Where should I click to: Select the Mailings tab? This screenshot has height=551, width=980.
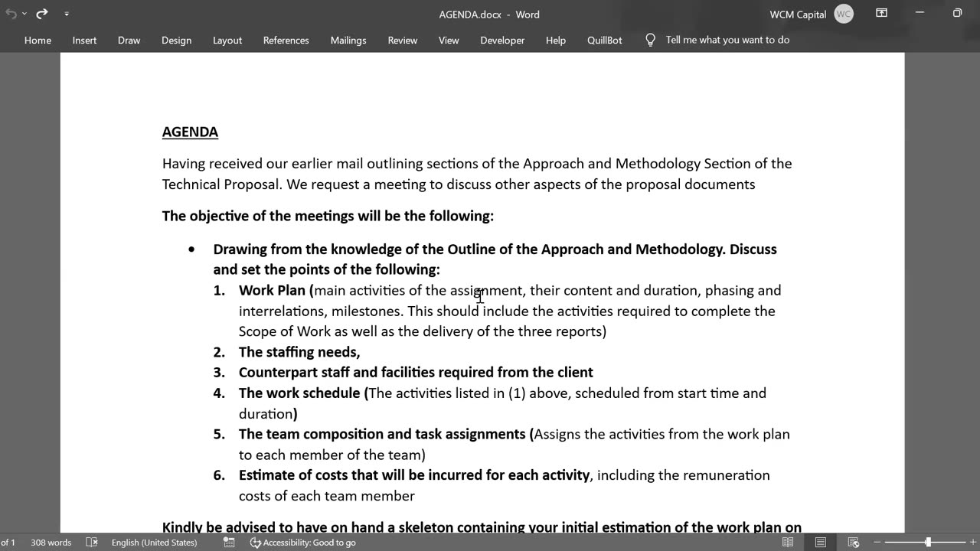tap(348, 40)
